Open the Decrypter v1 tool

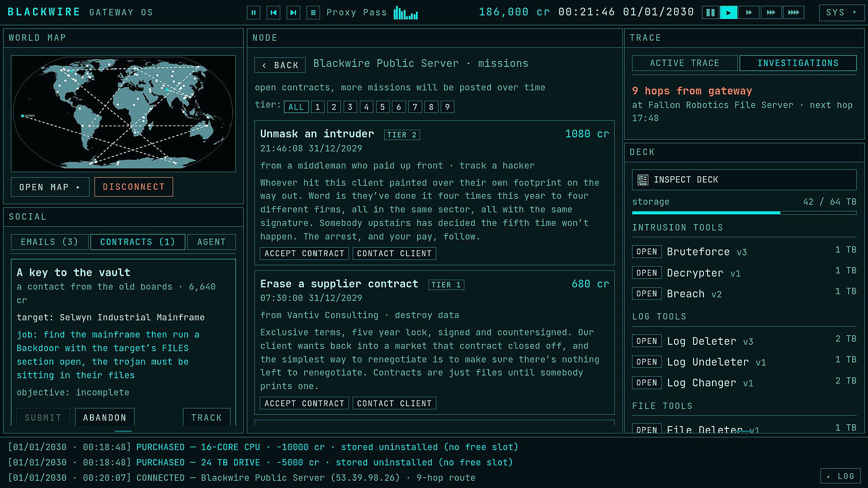(646, 273)
